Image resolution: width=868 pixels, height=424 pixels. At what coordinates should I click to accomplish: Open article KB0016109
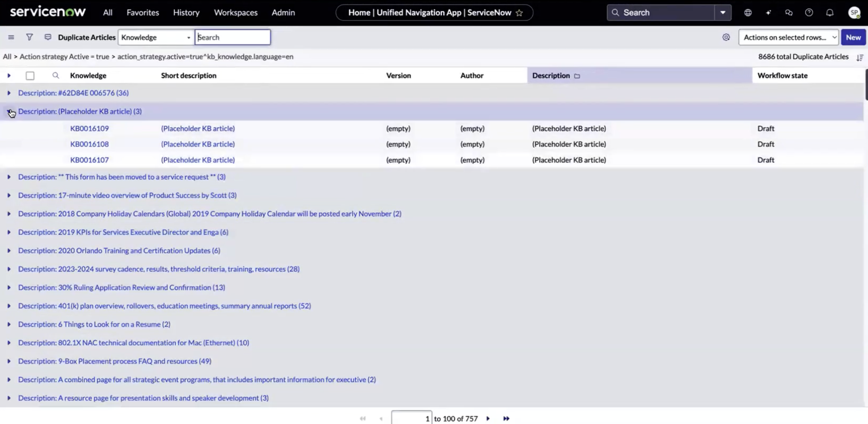tap(89, 128)
